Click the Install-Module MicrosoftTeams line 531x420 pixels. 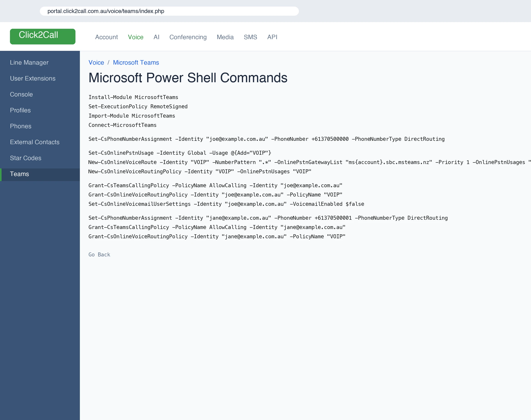click(x=133, y=97)
